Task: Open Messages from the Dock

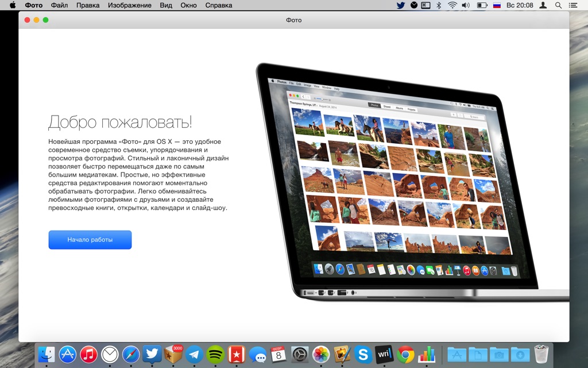Action: coord(258,354)
